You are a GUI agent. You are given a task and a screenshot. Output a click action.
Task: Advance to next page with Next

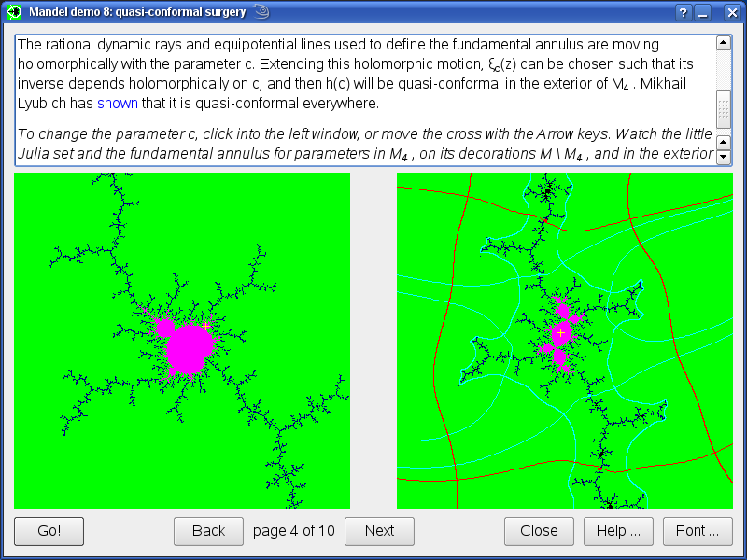379,531
